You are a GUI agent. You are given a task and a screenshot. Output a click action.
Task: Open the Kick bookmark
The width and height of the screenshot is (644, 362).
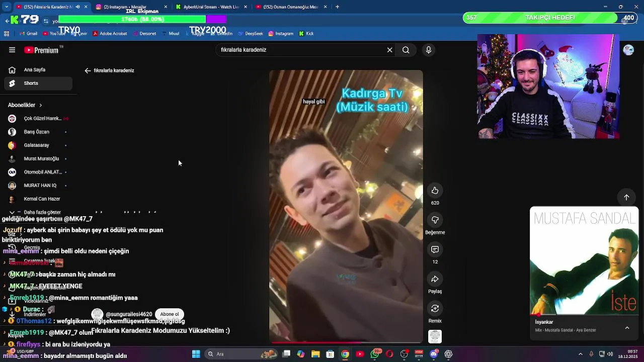click(x=306, y=34)
